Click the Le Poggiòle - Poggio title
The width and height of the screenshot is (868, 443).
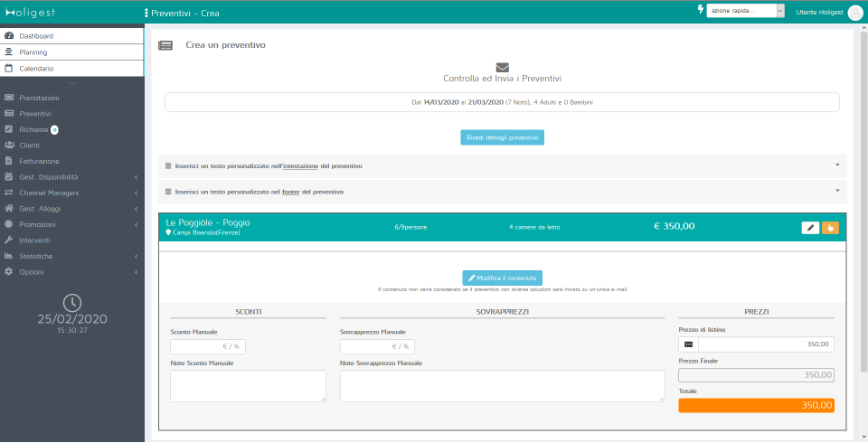(208, 222)
